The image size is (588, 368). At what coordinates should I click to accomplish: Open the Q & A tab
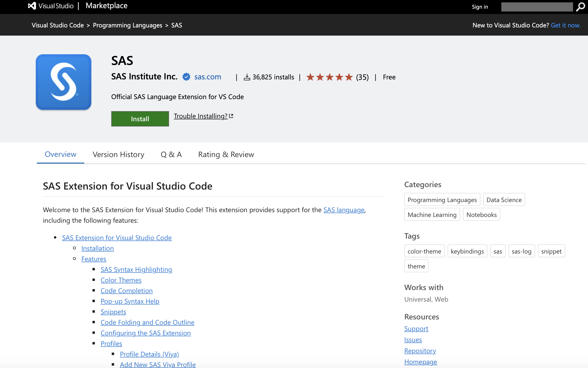coord(171,154)
